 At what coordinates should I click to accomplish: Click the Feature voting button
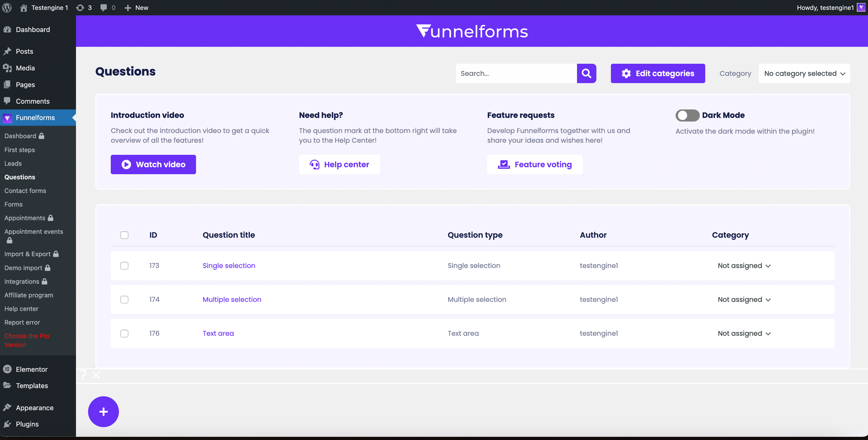(x=535, y=165)
